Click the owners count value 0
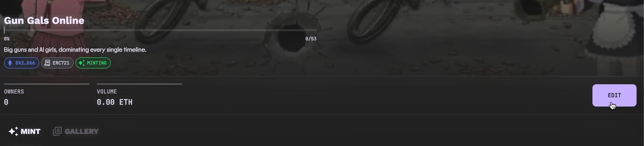 coord(6,102)
